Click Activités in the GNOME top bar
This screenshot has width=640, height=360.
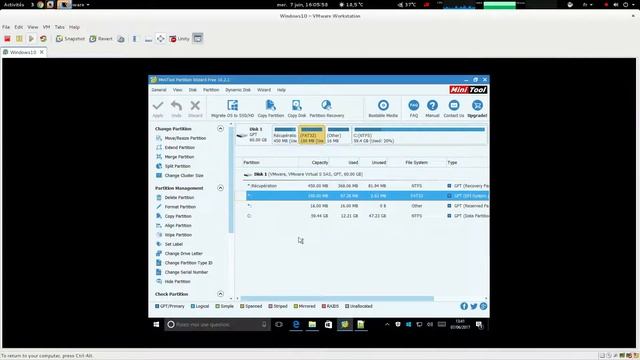14,5
